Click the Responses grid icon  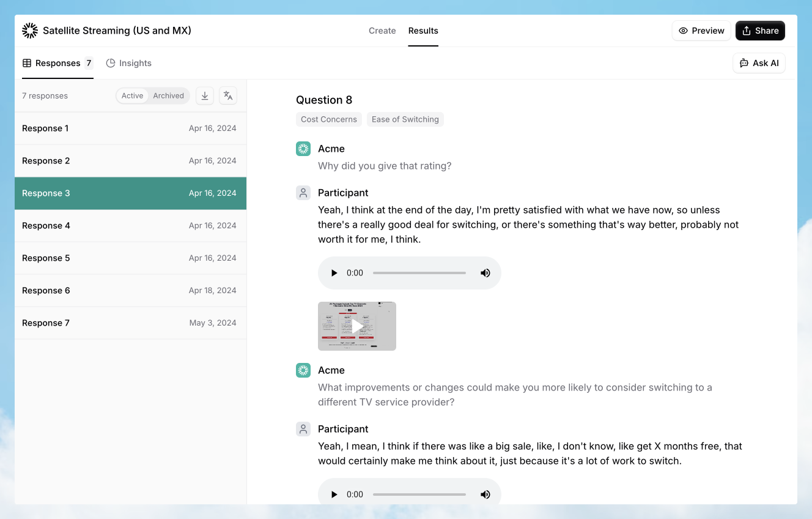[x=26, y=62]
